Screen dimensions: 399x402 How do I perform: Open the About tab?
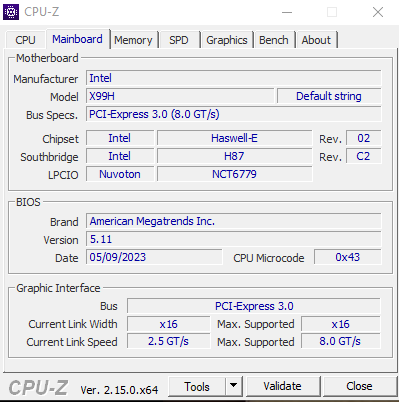pos(316,40)
